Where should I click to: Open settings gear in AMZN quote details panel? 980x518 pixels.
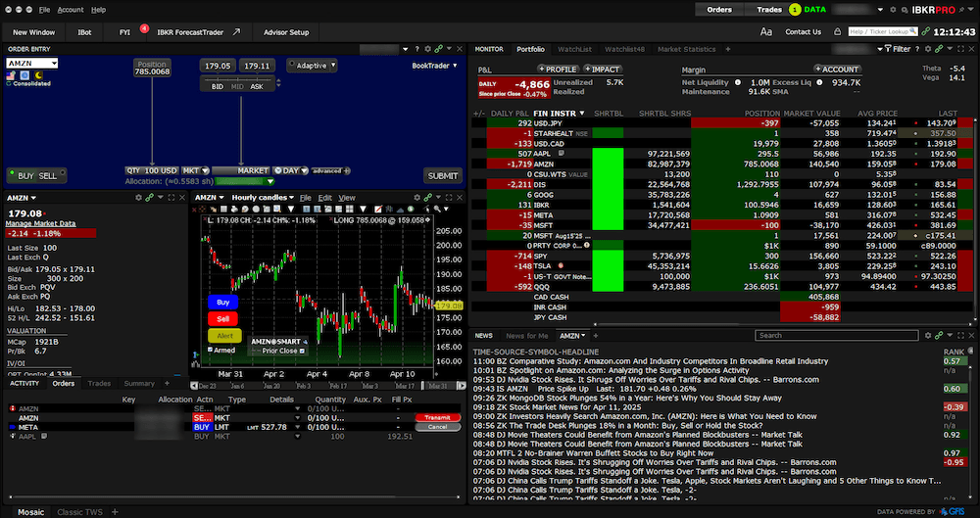[138, 198]
